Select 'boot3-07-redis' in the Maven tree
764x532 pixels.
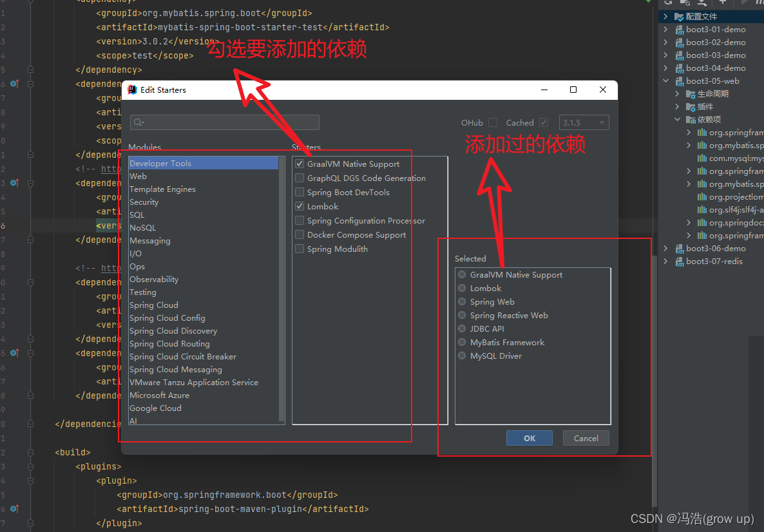(x=714, y=261)
